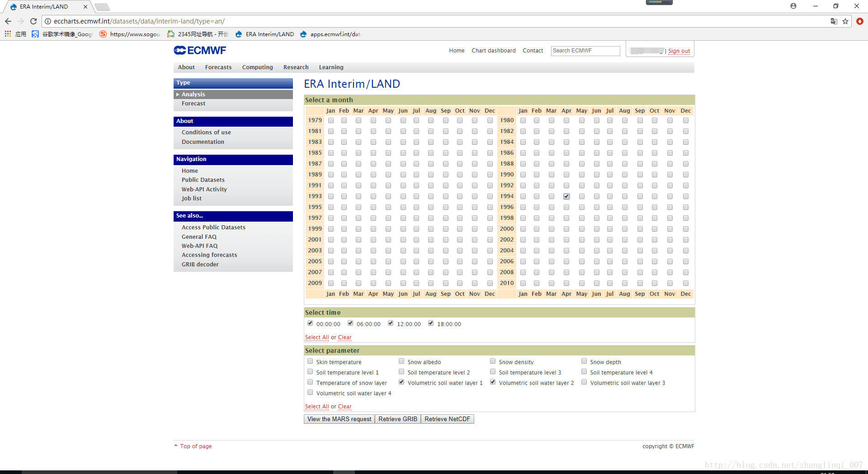
Task: Open the General FAQ link
Action: [x=199, y=237]
